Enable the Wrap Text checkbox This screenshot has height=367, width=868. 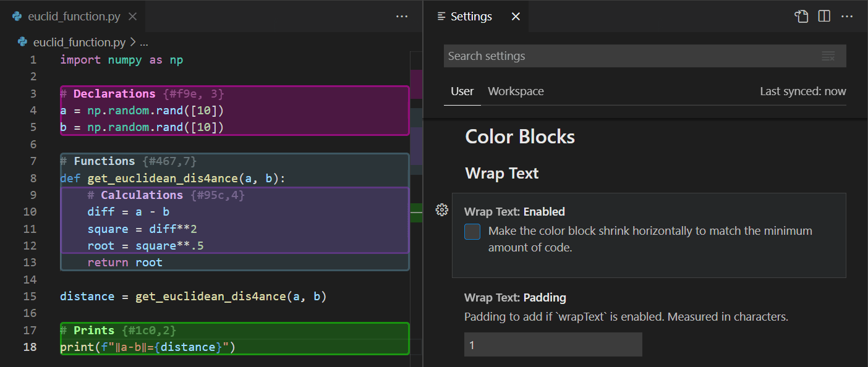(x=472, y=232)
